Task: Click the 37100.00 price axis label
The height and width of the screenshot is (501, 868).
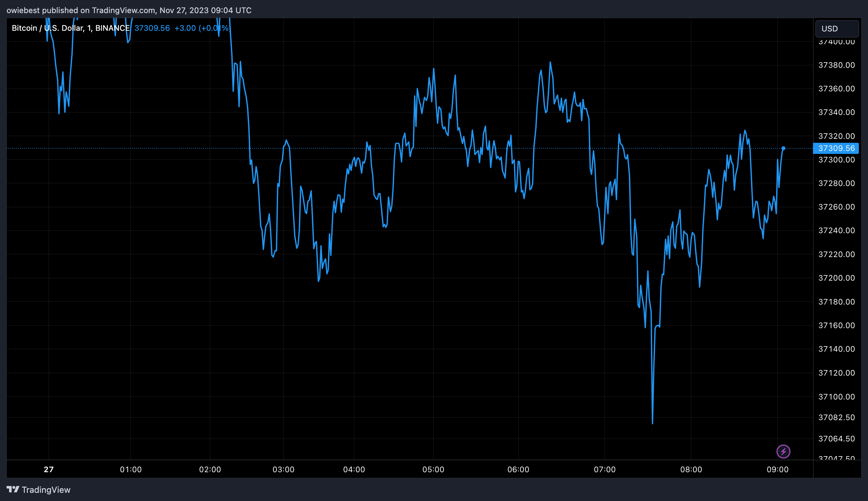Action: click(837, 397)
